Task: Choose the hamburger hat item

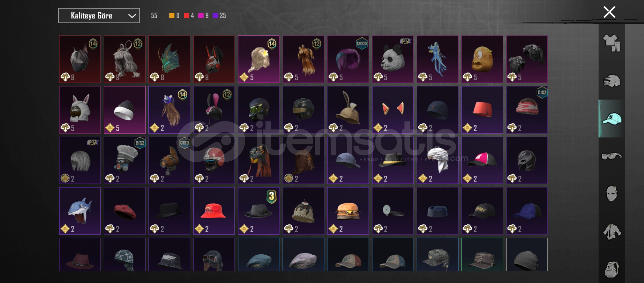Action: tap(348, 211)
